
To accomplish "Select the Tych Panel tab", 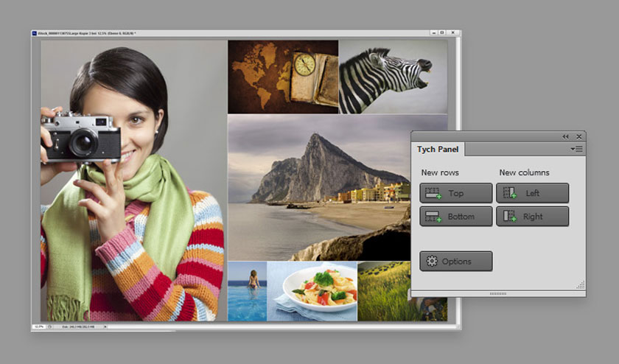I will [x=438, y=150].
